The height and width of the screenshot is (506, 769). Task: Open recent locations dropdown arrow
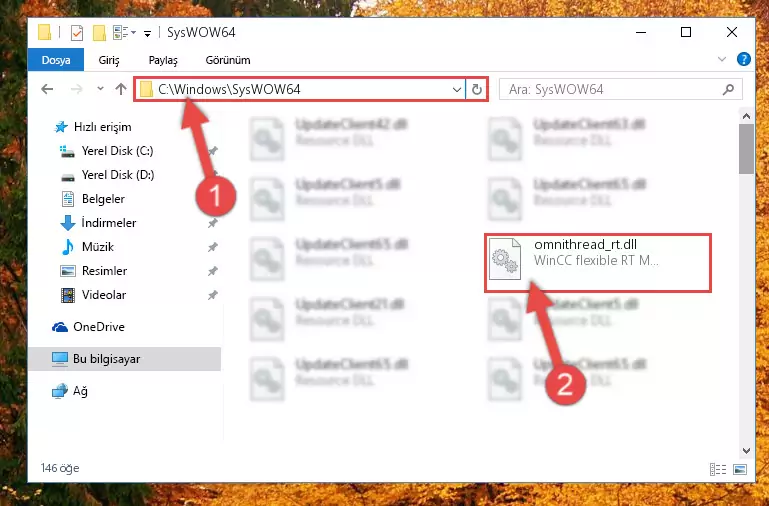pyautogui.click(x=100, y=89)
